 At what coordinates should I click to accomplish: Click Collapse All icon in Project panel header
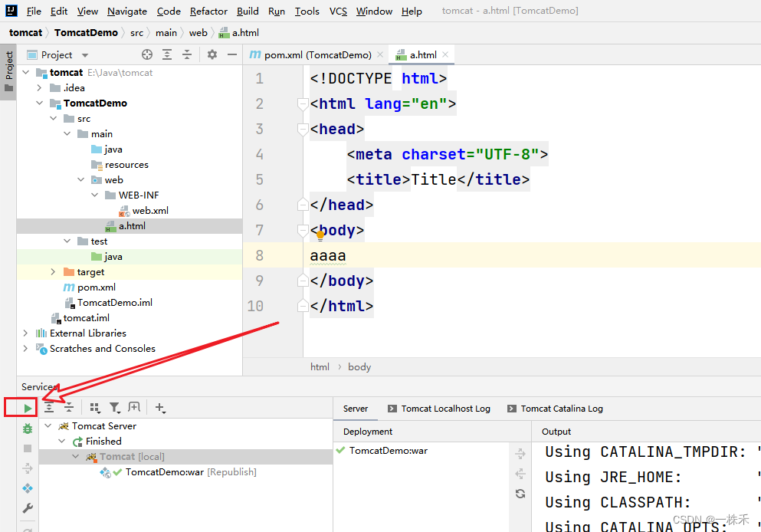(x=187, y=55)
